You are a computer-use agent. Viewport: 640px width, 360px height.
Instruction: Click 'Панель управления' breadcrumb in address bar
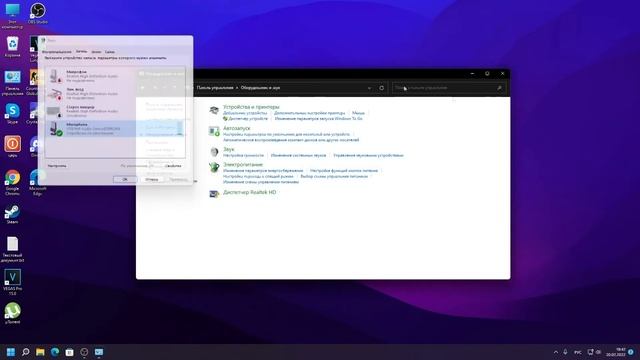coord(215,88)
